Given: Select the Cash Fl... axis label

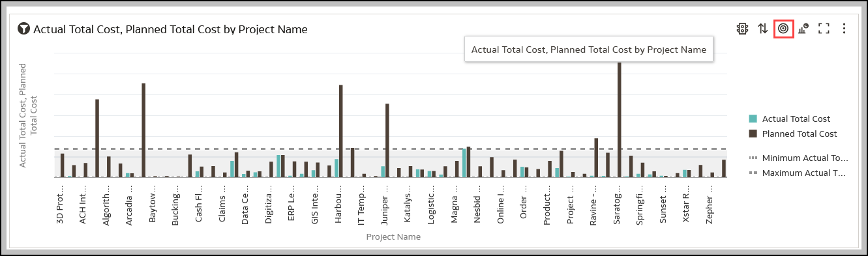Looking at the screenshot, I should (200, 205).
